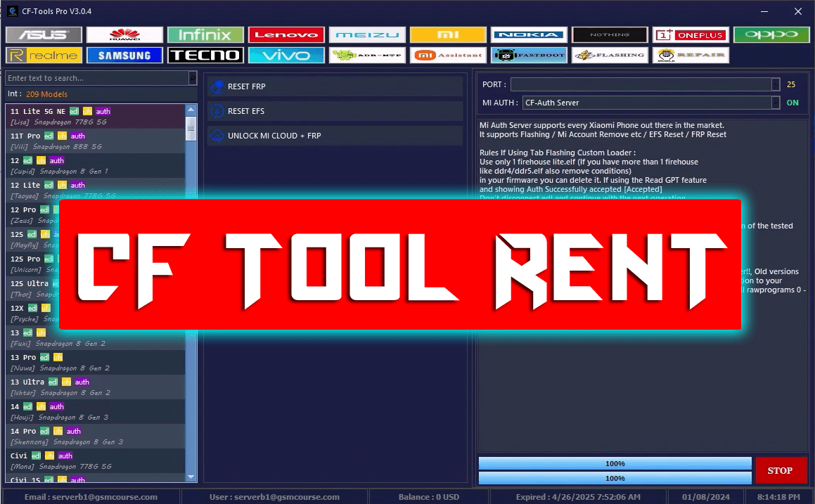Select model 14 Pro [Shennong]
This screenshot has width=815, height=504.
pyautogui.click(x=96, y=437)
